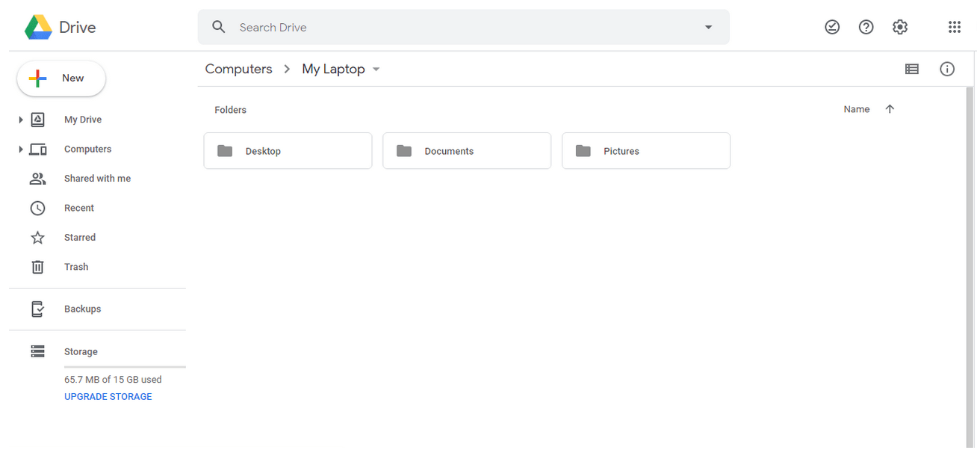Open My Drive in the sidebar

83,120
